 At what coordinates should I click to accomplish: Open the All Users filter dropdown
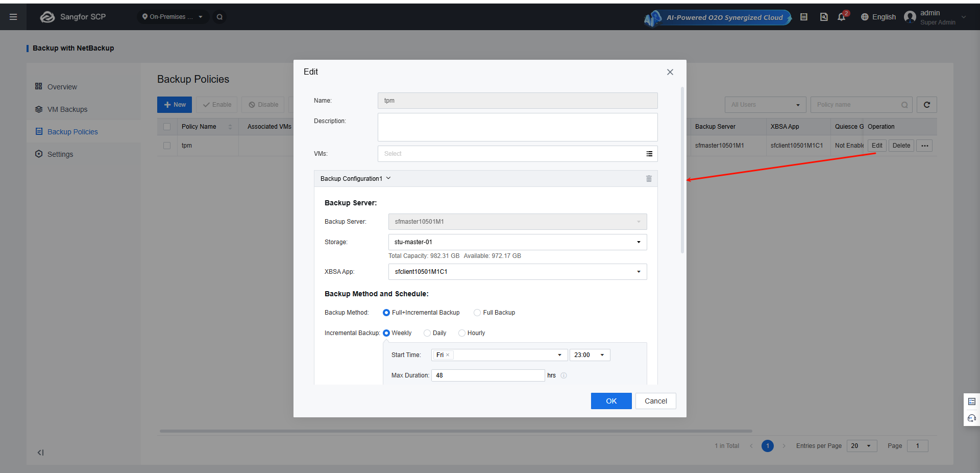765,105
